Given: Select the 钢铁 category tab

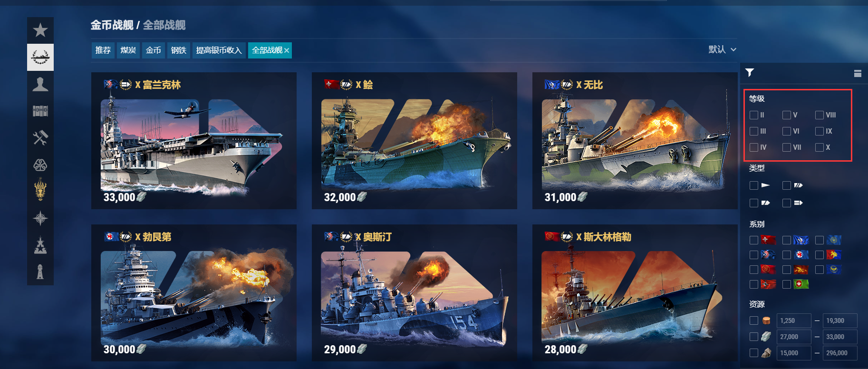Looking at the screenshot, I should (x=179, y=50).
